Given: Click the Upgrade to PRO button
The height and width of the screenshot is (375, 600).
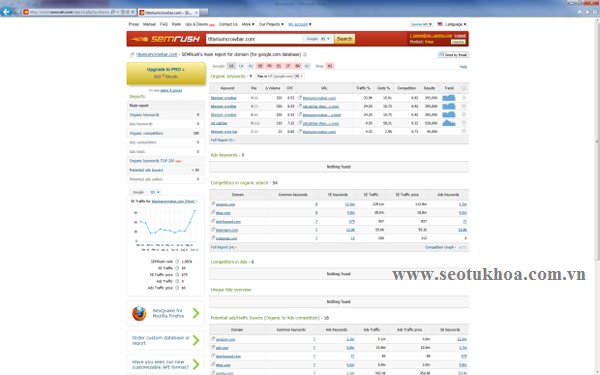Looking at the screenshot, I should click(x=166, y=73).
